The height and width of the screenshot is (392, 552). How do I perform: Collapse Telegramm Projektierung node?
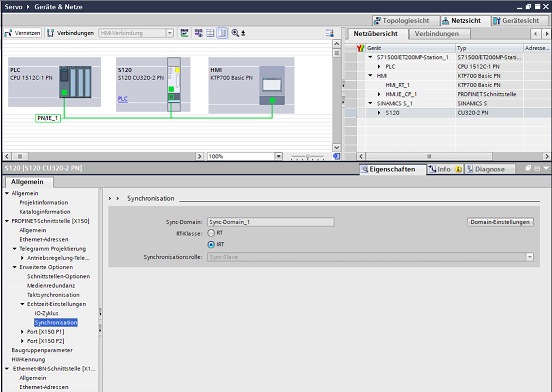point(15,249)
